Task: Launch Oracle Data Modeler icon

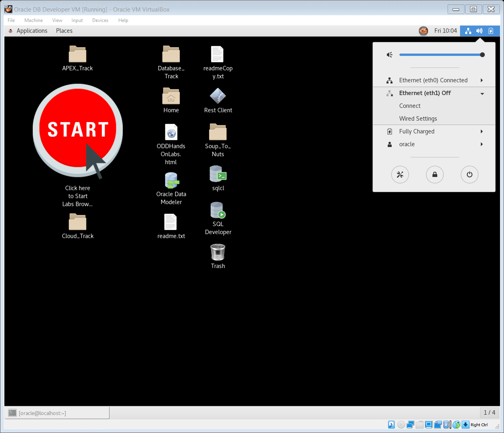Action: coord(172,180)
